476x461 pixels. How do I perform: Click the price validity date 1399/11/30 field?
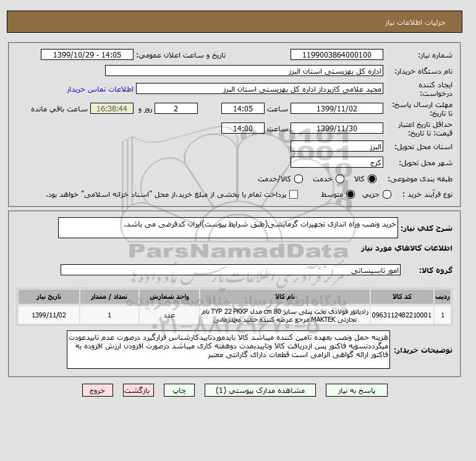click(x=337, y=128)
